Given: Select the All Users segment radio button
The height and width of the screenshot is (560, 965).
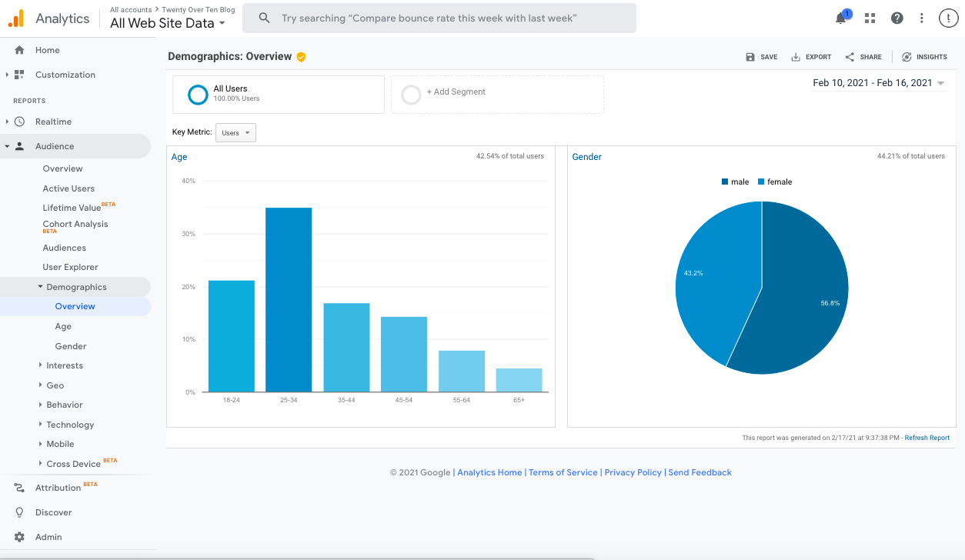Looking at the screenshot, I should click(x=198, y=94).
